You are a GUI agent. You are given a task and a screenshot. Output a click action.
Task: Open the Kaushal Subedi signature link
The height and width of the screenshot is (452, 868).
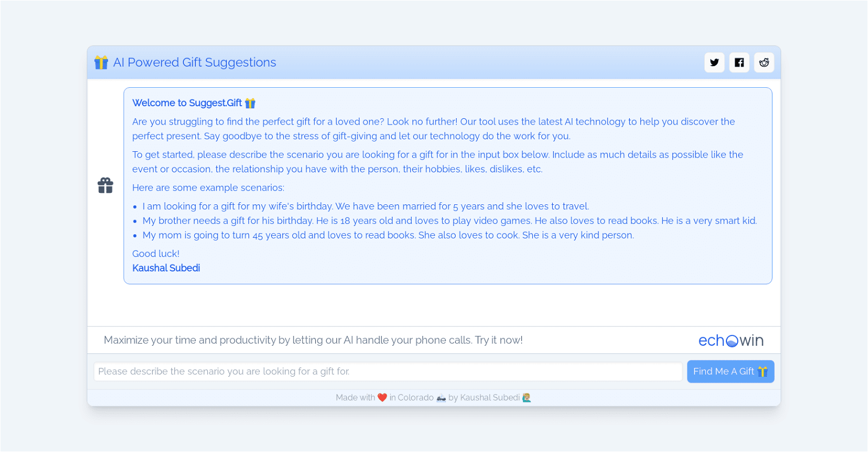(x=166, y=268)
